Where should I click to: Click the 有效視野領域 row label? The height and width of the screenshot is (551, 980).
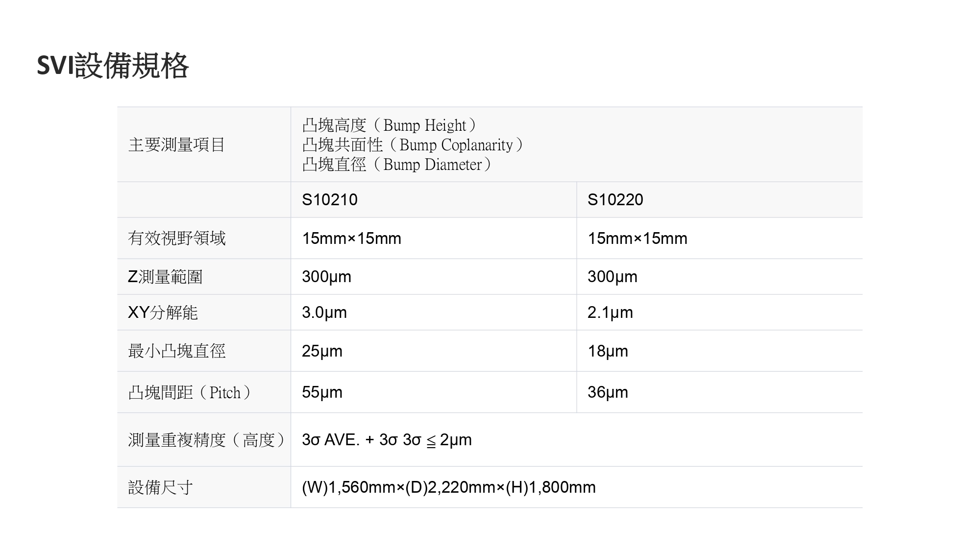pos(176,239)
